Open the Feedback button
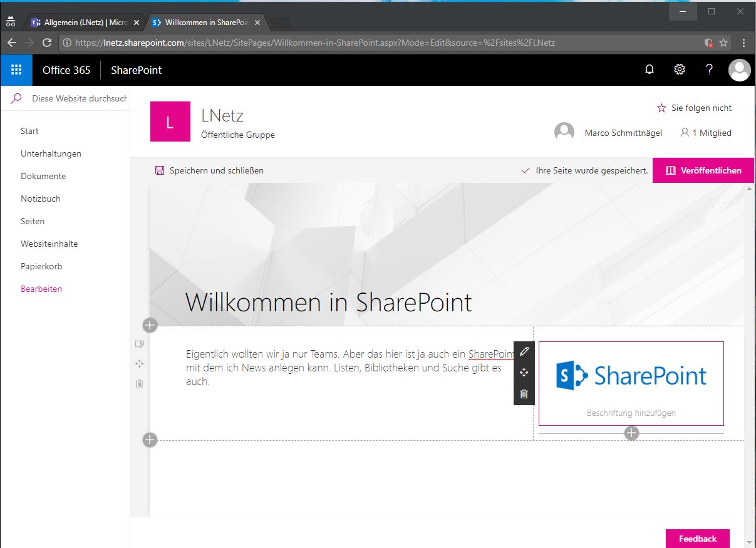Viewport: 756px width, 548px height. (x=698, y=539)
